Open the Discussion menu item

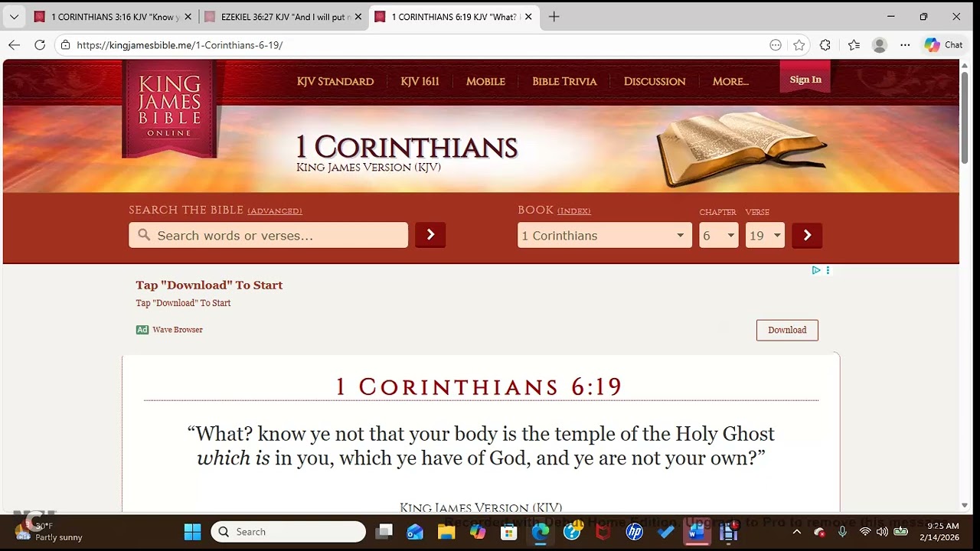655,81
